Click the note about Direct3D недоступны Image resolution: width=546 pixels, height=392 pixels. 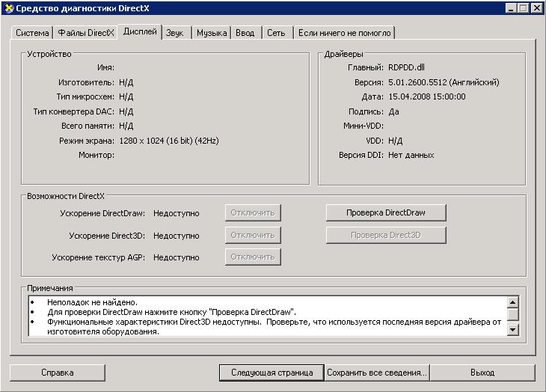[274, 327]
